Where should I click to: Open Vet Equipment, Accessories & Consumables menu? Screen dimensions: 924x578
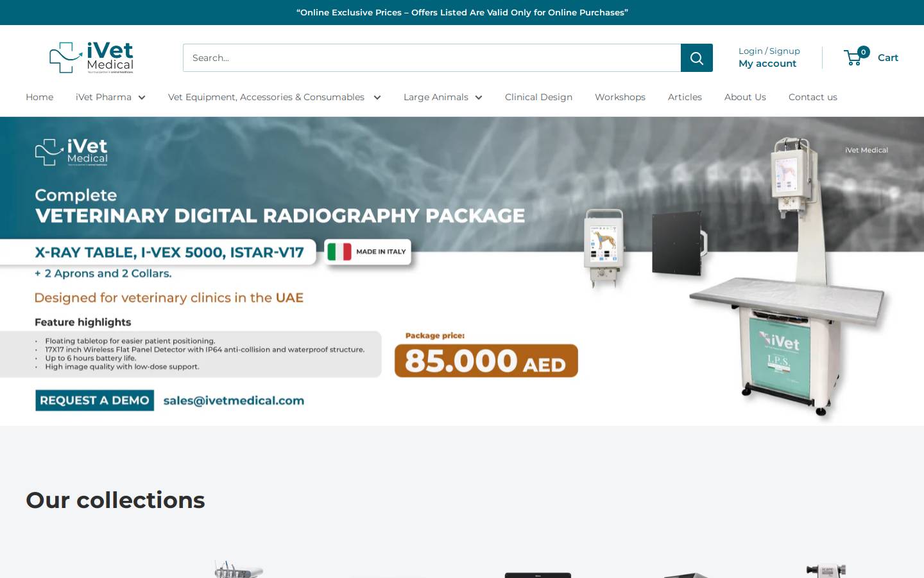[266, 97]
